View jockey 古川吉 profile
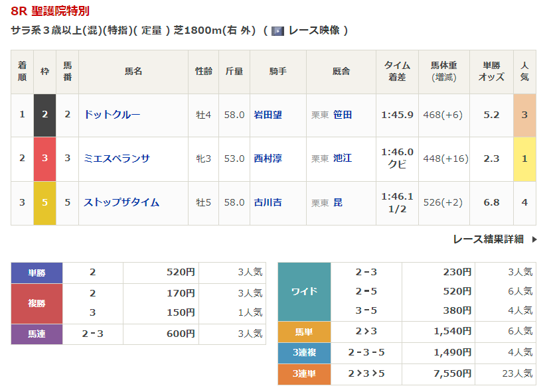The image size is (549, 392). point(268,202)
